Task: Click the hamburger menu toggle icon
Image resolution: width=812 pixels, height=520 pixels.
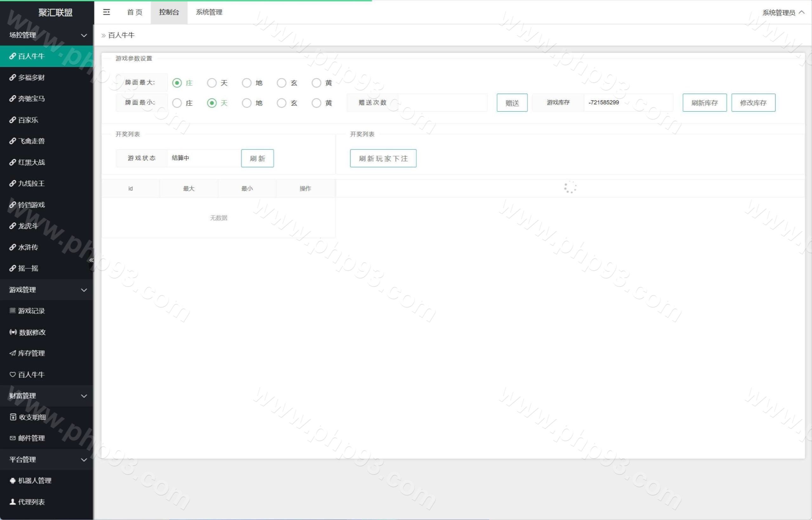Action: [106, 12]
